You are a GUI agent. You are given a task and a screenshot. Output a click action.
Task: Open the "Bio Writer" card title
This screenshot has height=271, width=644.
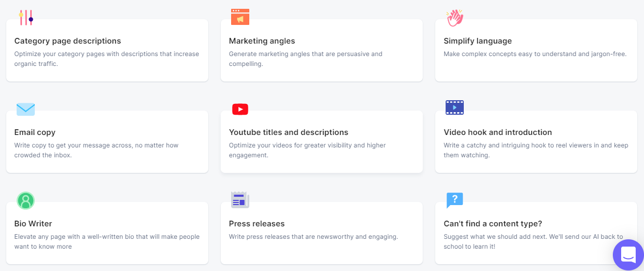pos(33,224)
